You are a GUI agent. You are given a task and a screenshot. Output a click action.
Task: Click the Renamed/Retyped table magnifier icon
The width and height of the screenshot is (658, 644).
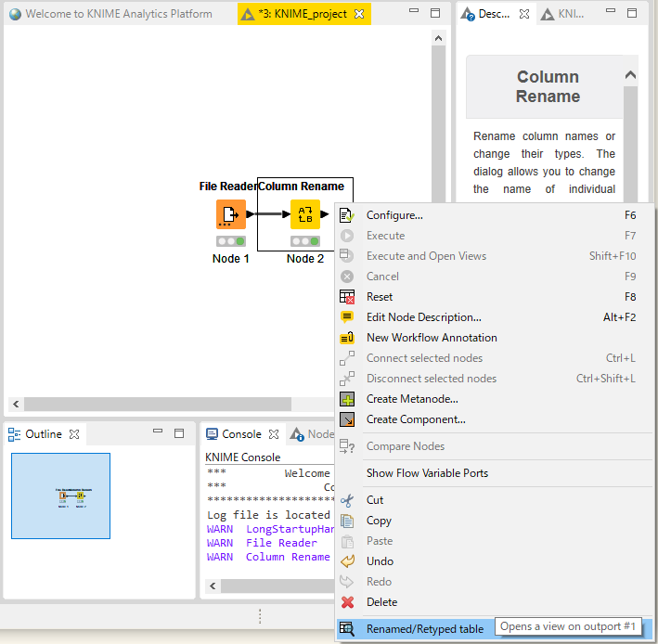tap(346, 629)
